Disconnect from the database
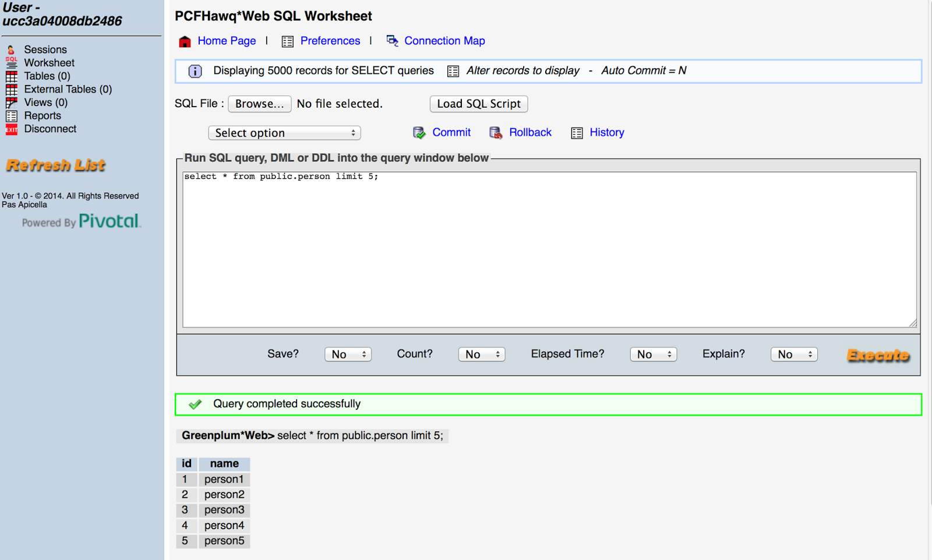 [50, 129]
